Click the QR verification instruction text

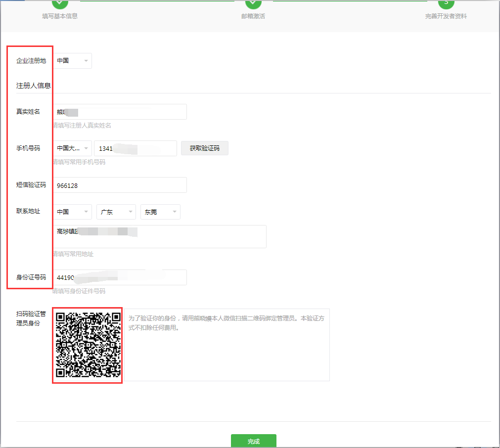(x=226, y=323)
